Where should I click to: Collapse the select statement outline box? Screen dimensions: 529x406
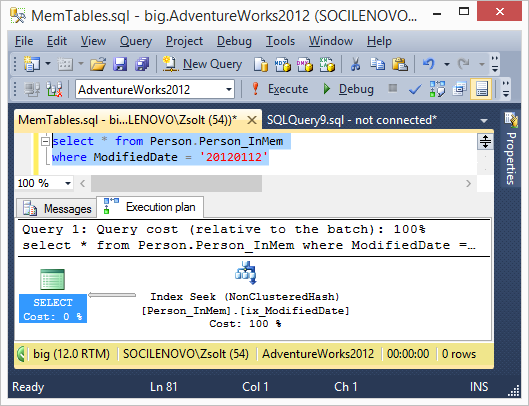click(45, 141)
